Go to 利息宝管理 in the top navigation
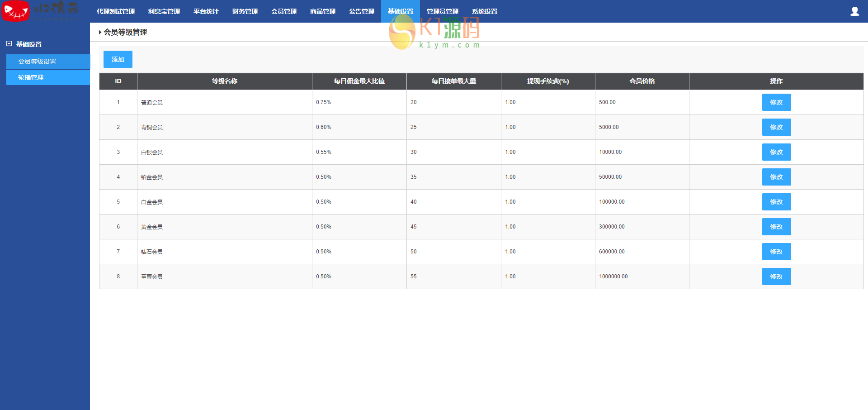Screen dimensions: 868x410 [x=164, y=11]
